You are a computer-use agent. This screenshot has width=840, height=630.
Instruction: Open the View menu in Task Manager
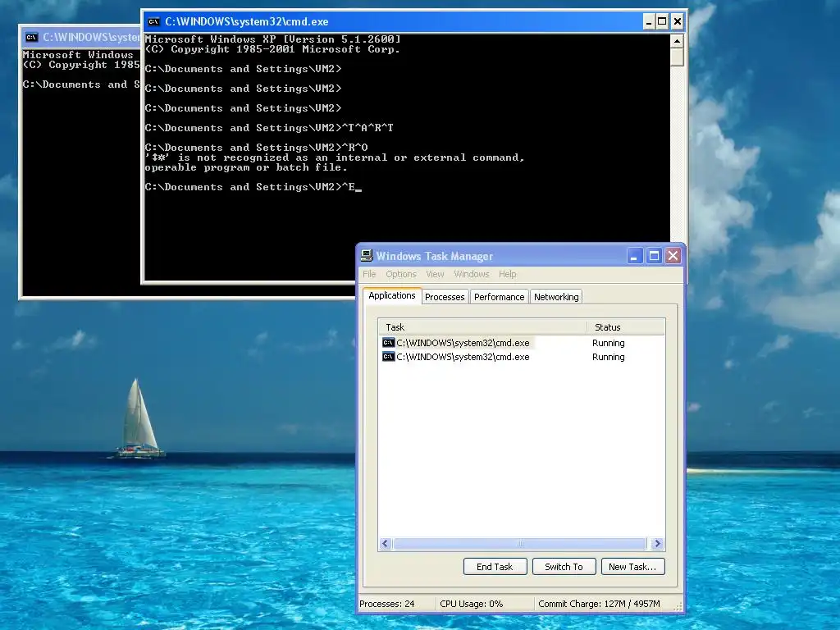pyautogui.click(x=435, y=274)
